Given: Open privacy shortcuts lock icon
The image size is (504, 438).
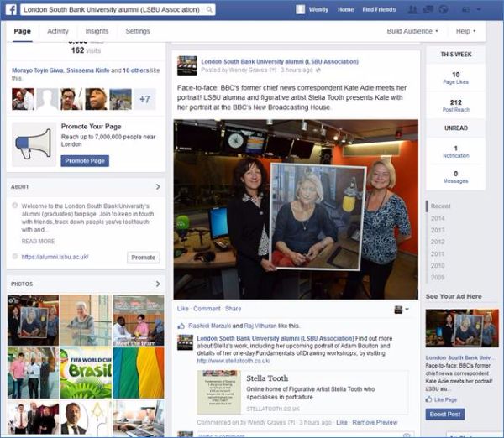Looking at the screenshot, I should pyautogui.click(x=465, y=9).
